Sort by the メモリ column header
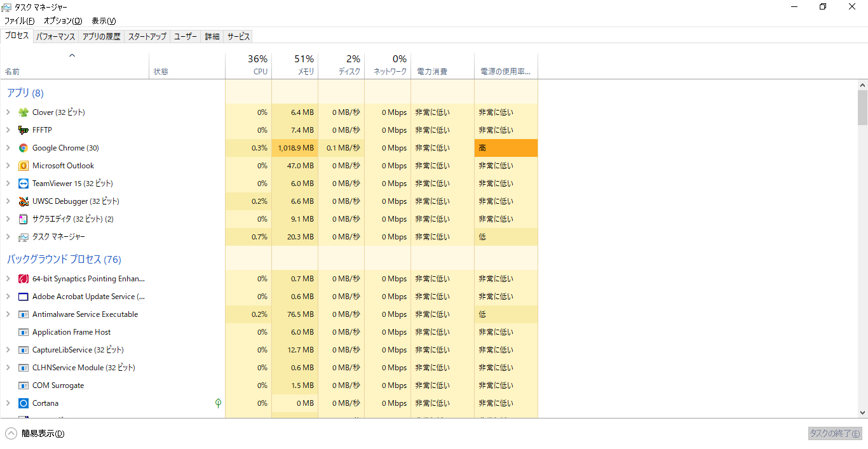This screenshot has height=449, width=868. 295,65
